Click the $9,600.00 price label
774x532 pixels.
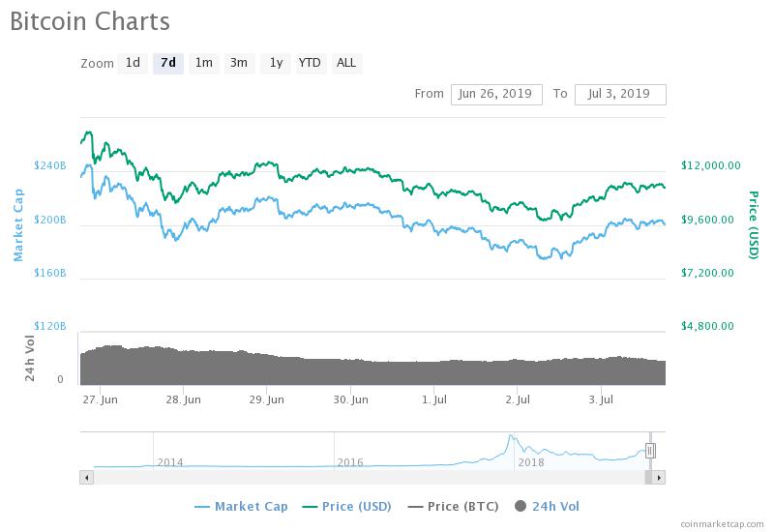click(x=707, y=220)
